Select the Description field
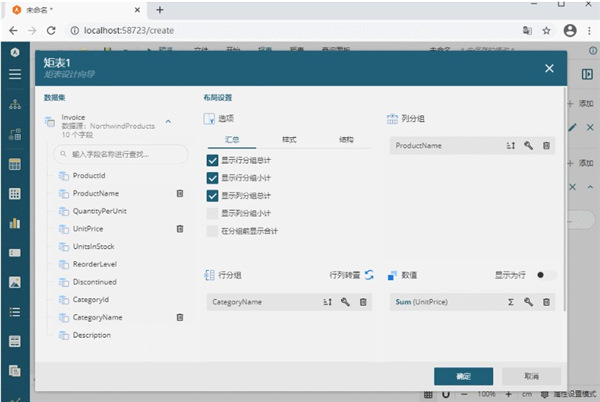 click(x=92, y=335)
